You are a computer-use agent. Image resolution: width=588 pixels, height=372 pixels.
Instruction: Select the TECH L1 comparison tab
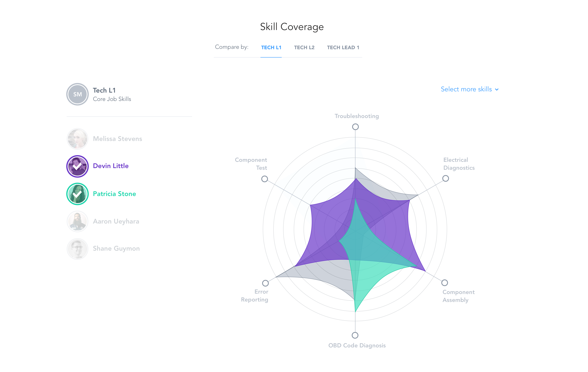(271, 48)
